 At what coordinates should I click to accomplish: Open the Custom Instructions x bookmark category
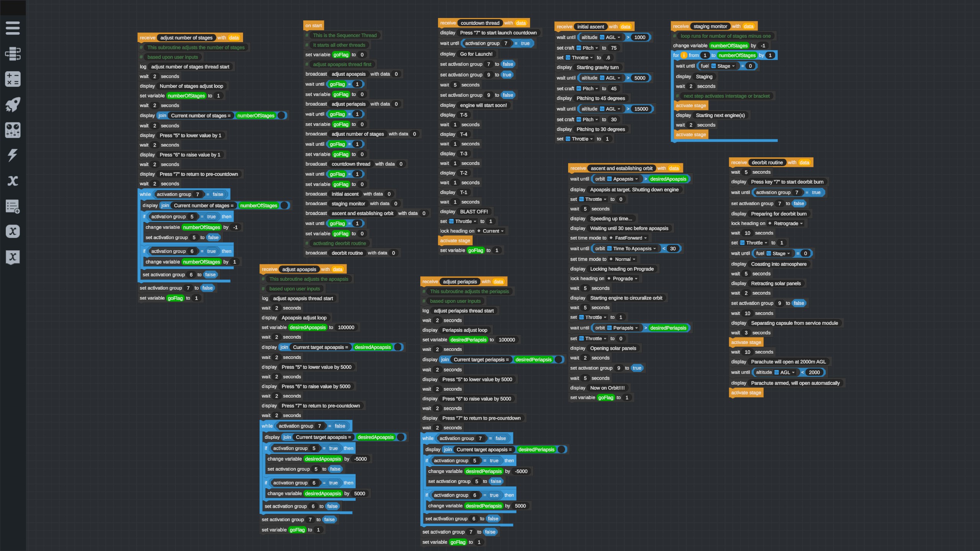13,257
